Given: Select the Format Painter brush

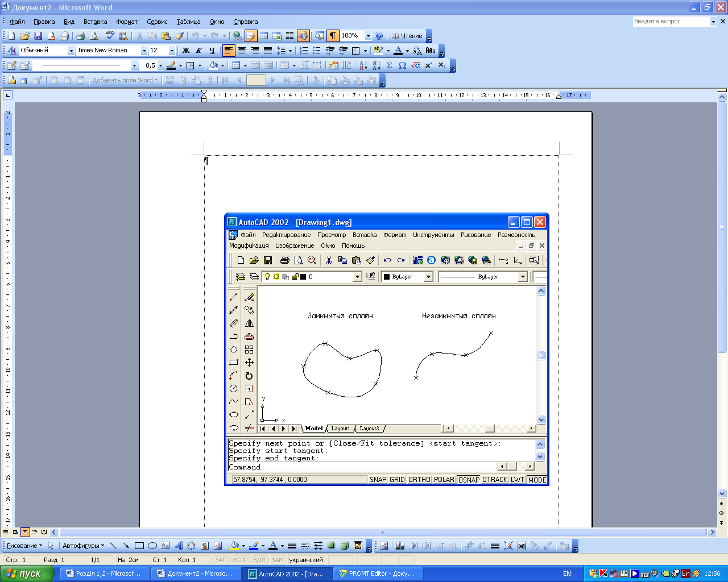Looking at the screenshot, I should point(180,36).
